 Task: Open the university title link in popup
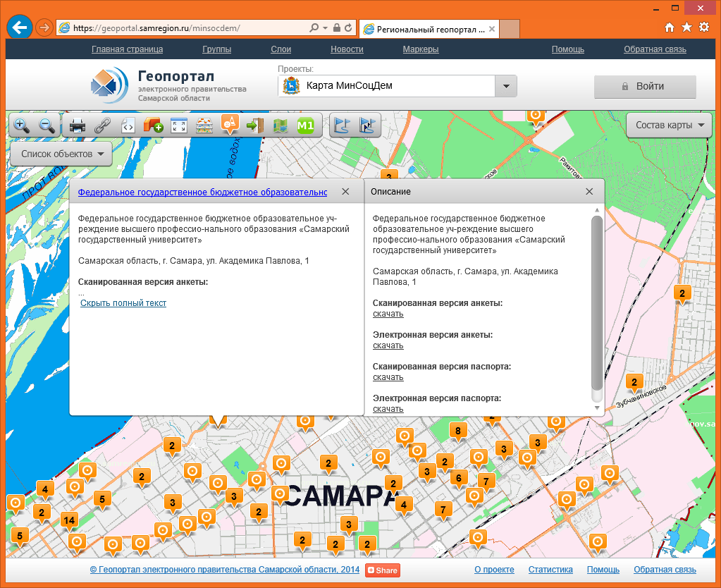pos(202,192)
